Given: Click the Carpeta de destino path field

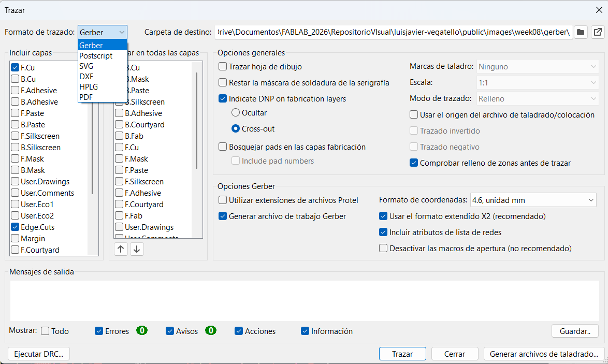Looking at the screenshot, I should click(x=394, y=32).
